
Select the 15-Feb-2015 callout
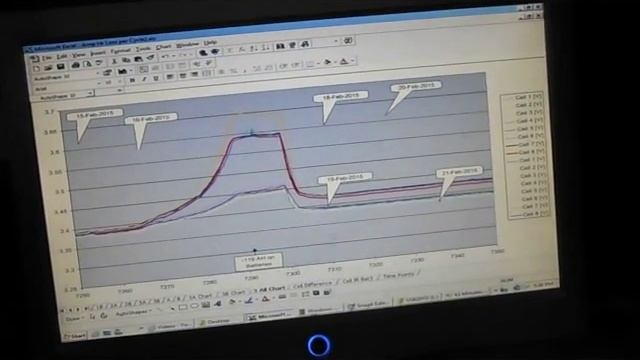click(94, 114)
